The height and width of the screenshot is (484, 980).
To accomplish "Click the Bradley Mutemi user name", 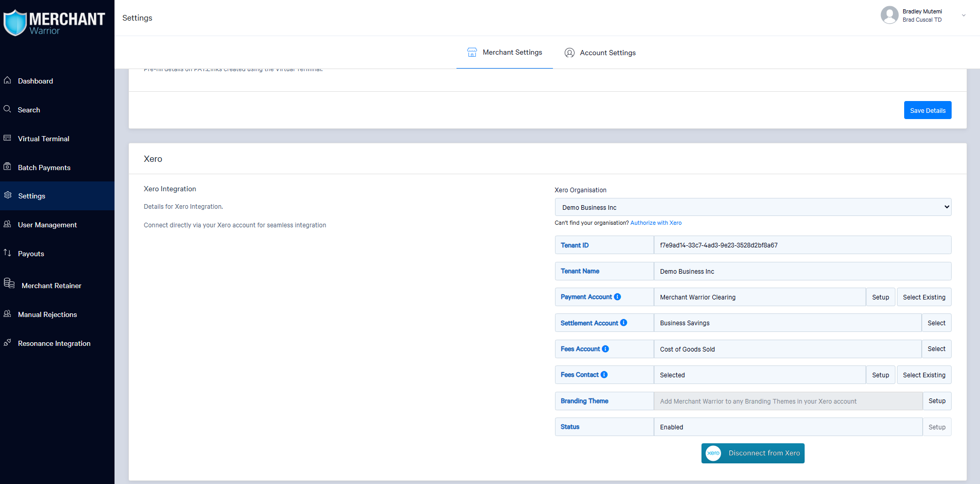I will pos(922,11).
